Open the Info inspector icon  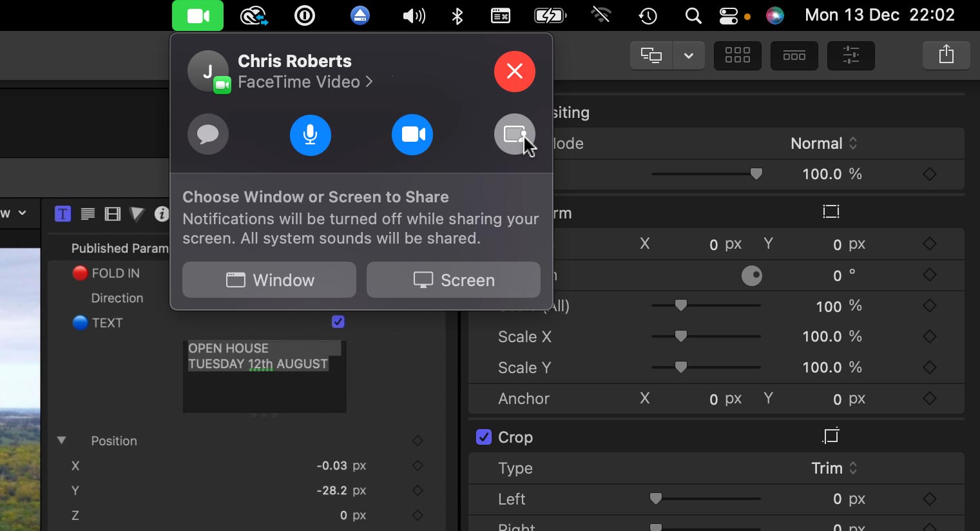[162, 214]
